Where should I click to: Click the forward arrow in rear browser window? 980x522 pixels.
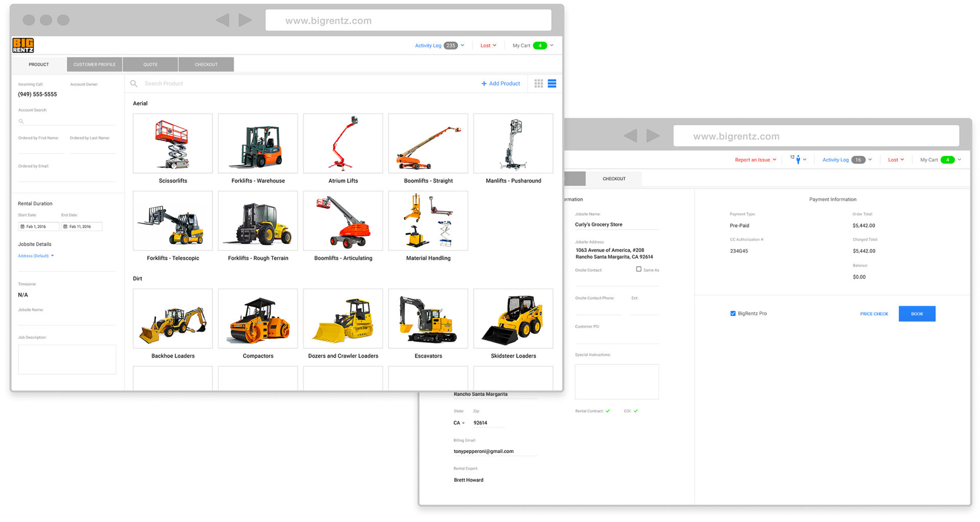pos(653,136)
